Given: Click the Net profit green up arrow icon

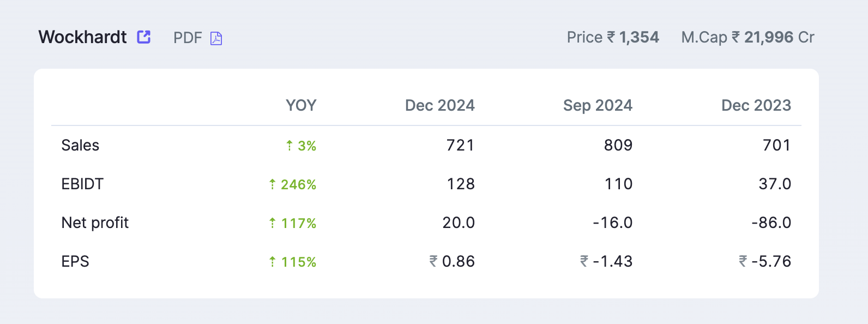Looking at the screenshot, I should point(272,223).
